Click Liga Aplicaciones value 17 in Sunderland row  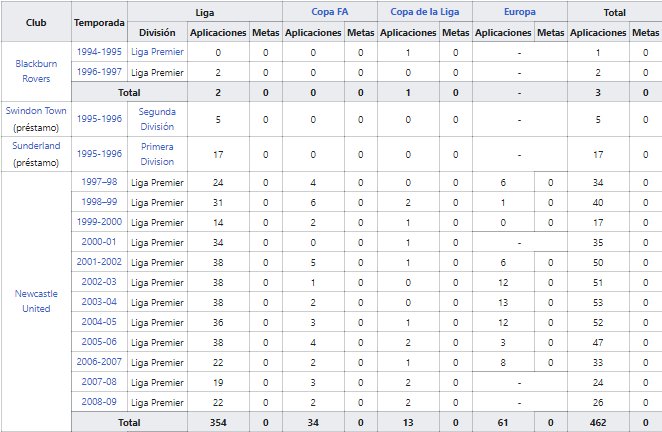[218, 155]
